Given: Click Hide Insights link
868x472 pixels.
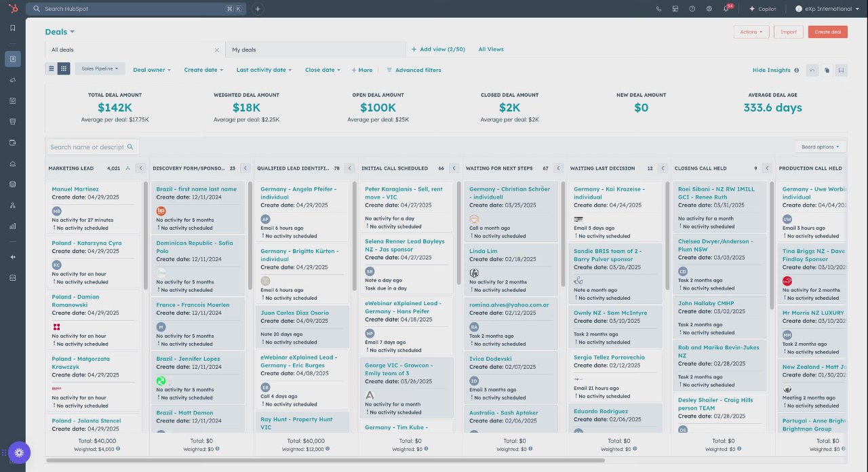Looking at the screenshot, I should 772,70.
